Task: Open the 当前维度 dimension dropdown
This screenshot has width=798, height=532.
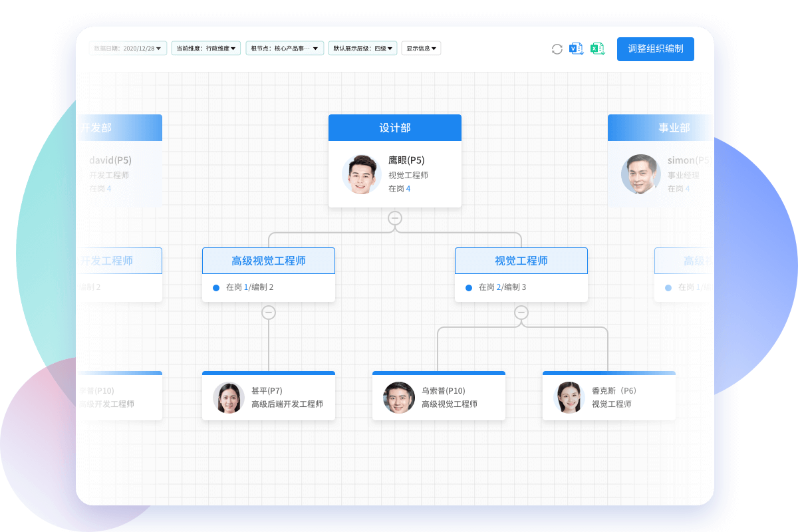Action: [x=206, y=49]
